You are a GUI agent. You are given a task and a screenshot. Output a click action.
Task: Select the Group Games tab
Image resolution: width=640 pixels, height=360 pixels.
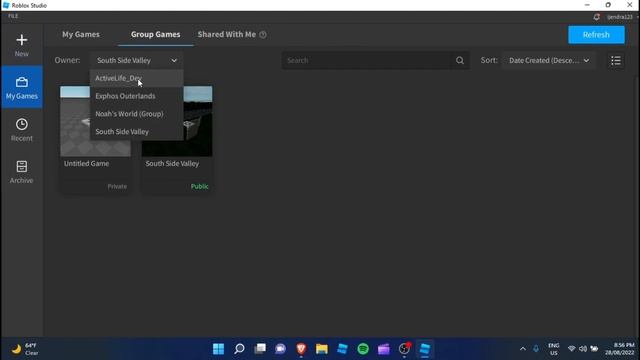[156, 35]
